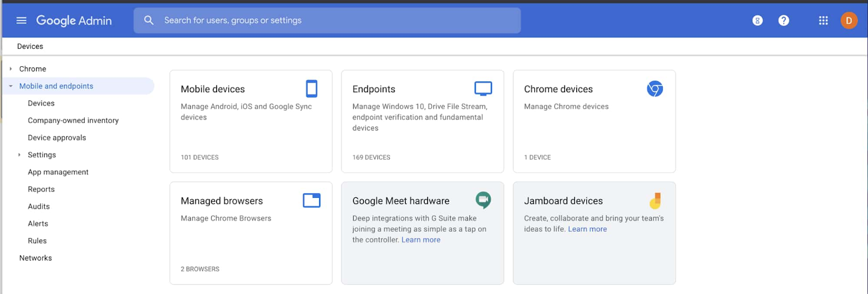Click the Managed browsers window icon
This screenshot has height=294, width=868.
[x=311, y=200]
